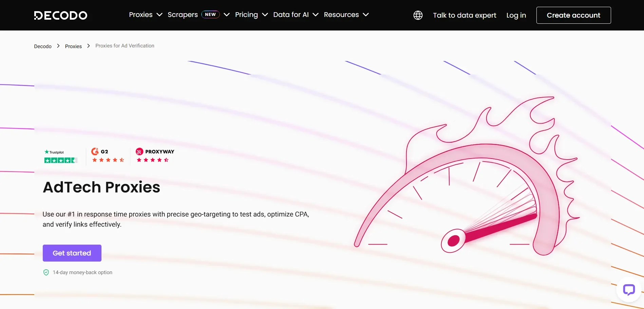Expand the Pricing dropdown menu
The height and width of the screenshot is (309, 644).
pos(251,15)
